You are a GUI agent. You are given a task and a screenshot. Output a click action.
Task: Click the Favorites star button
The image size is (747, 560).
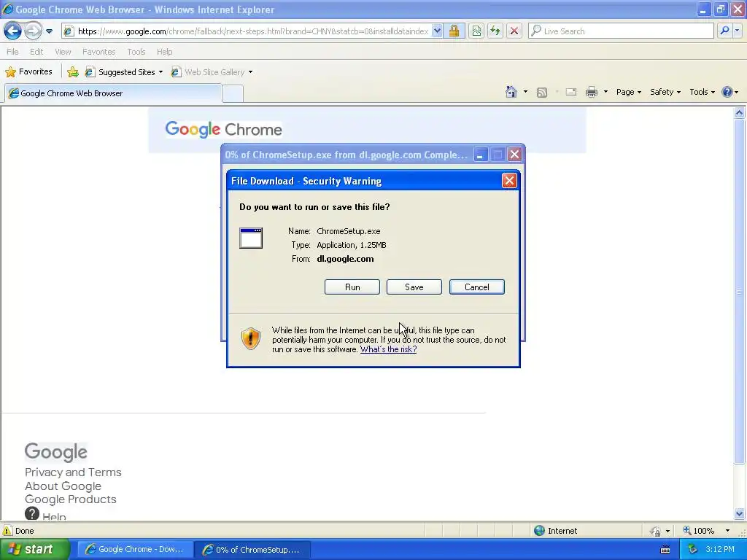pyautogui.click(x=28, y=72)
